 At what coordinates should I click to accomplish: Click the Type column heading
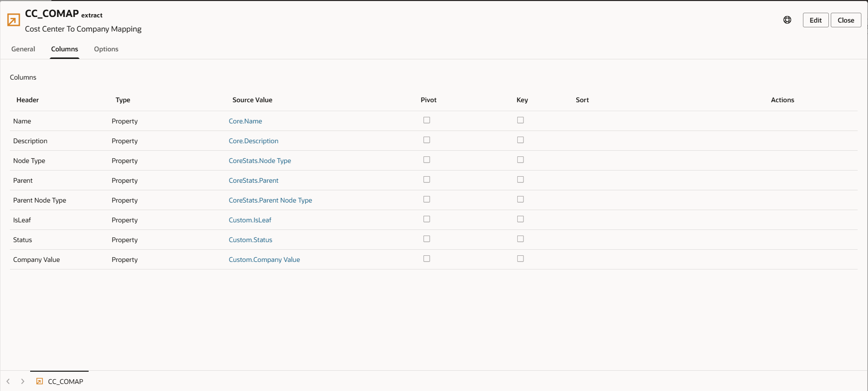pos(123,100)
